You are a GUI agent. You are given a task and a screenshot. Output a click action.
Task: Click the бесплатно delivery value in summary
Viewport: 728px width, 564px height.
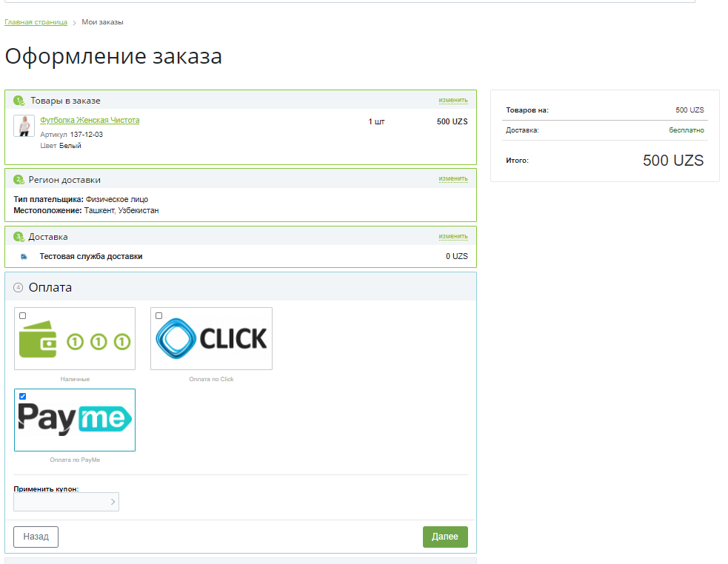(x=687, y=130)
